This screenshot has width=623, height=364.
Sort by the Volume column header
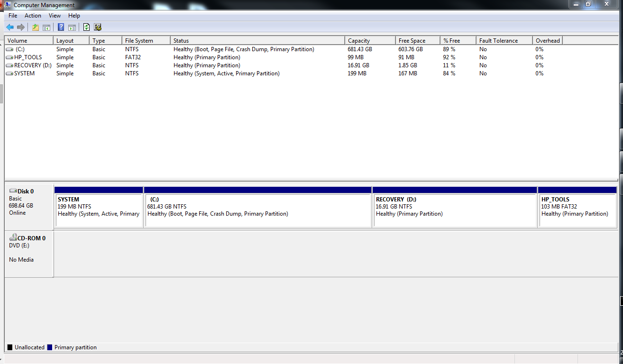pyautogui.click(x=28, y=41)
